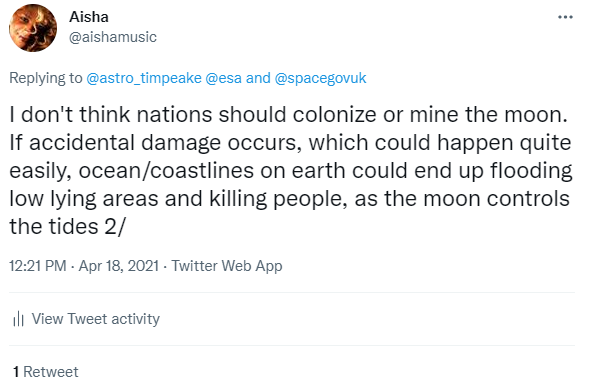The image size is (590, 385).
Task: Click the bar chart analytics icon
Action: pyautogui.click(x=18, y=319)
